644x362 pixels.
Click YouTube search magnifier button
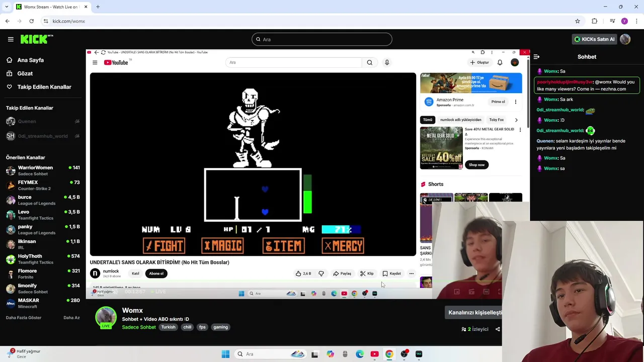370,62
